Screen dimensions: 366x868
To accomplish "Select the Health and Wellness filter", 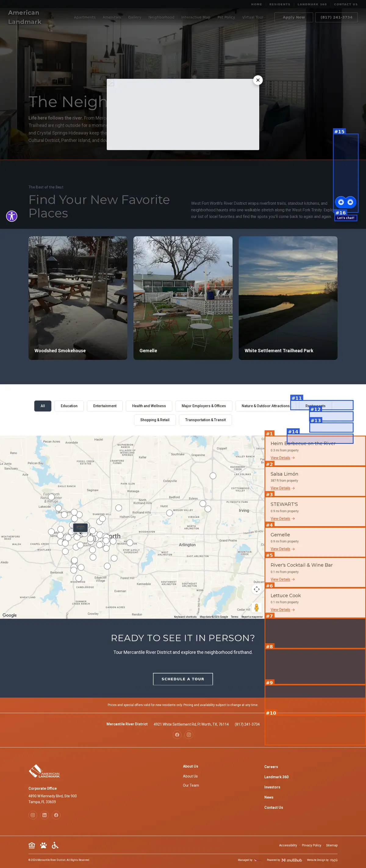I will pyautogui.click(x=149, y=406).
